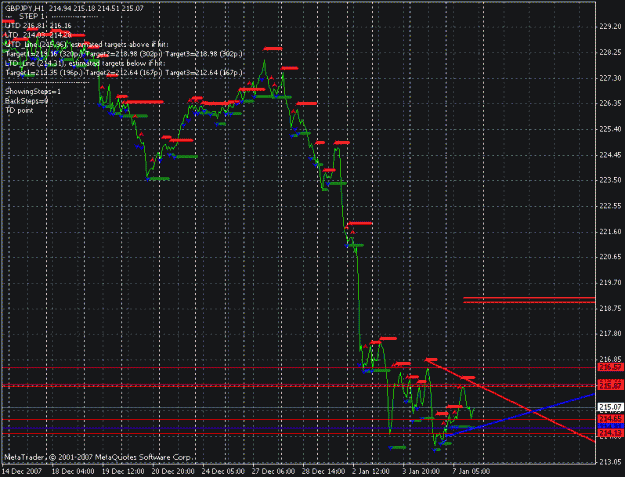Click the 'ShowingSteps=1' text
625x477 pixels.
point(33,92)
